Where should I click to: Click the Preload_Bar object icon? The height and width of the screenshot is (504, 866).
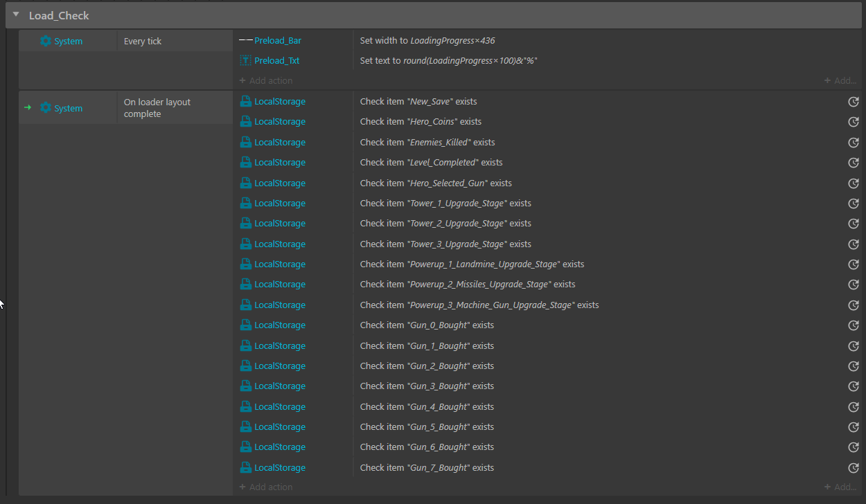pyautogui.click(x=245, y=41)
